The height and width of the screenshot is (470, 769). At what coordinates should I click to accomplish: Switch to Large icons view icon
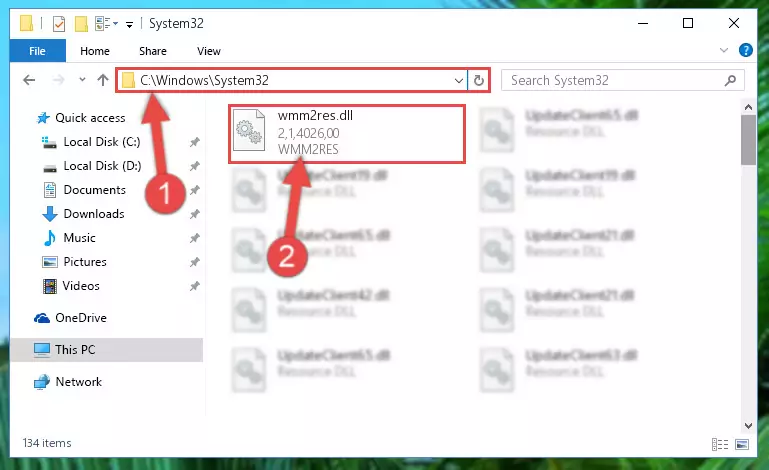(742, 444)
